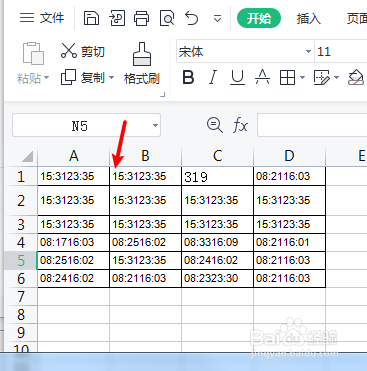The image size is (367, 371).
Task: Click the export-to-PDF icon next to save
Action: pos(117,18)
